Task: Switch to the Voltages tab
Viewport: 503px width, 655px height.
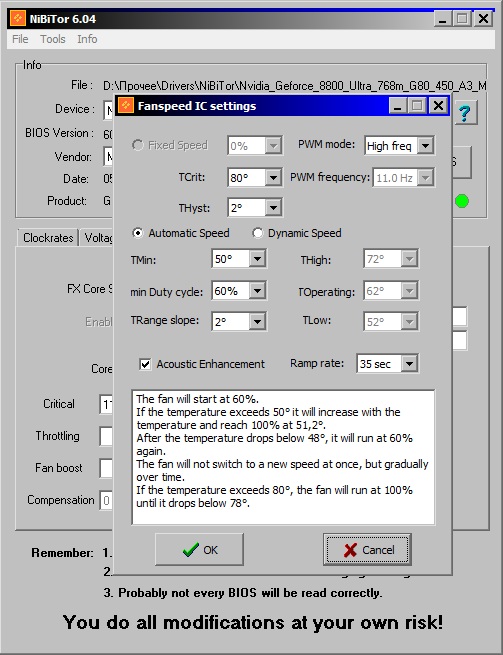Action: [97, 238]
